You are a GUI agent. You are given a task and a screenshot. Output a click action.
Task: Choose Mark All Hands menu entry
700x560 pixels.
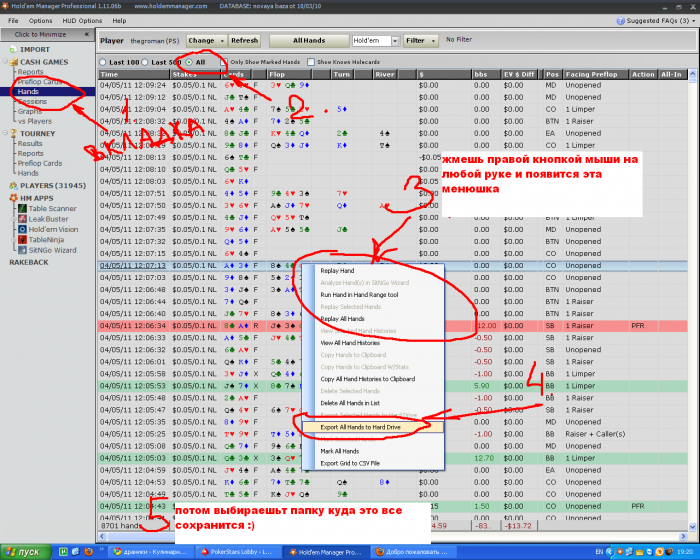(x=373, y=451)
